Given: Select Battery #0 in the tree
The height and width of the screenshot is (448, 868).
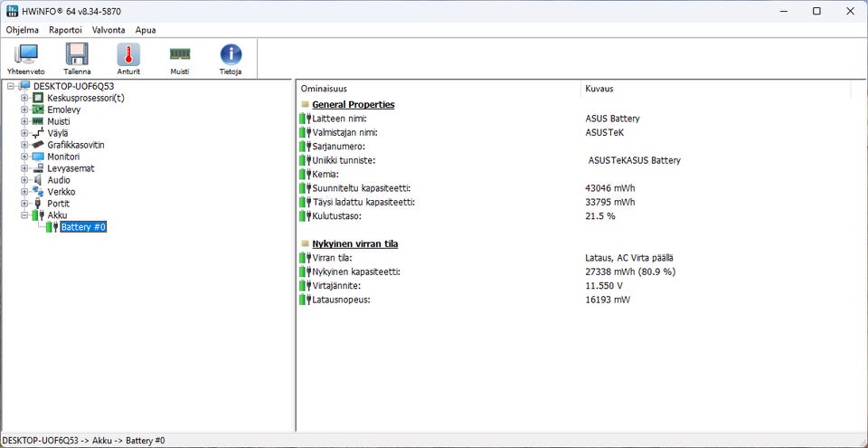Looking at the screenshot, I should (83, 227).
